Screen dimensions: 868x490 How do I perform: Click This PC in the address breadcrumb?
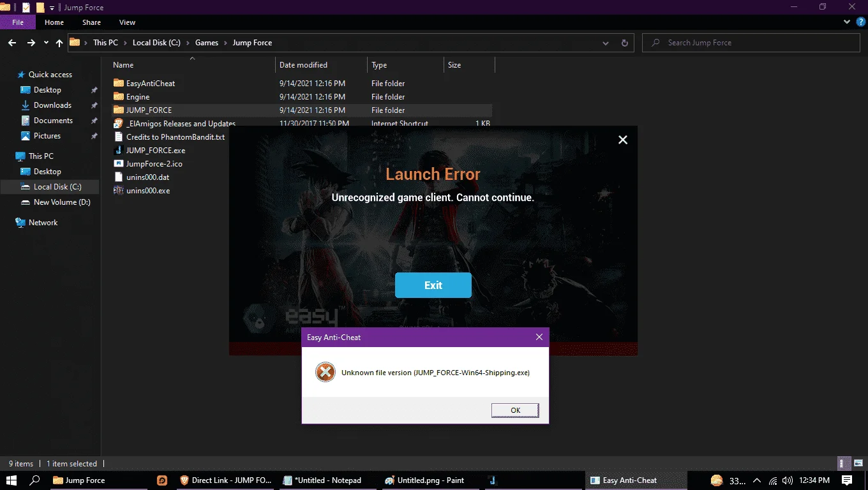tap(105, 43)
